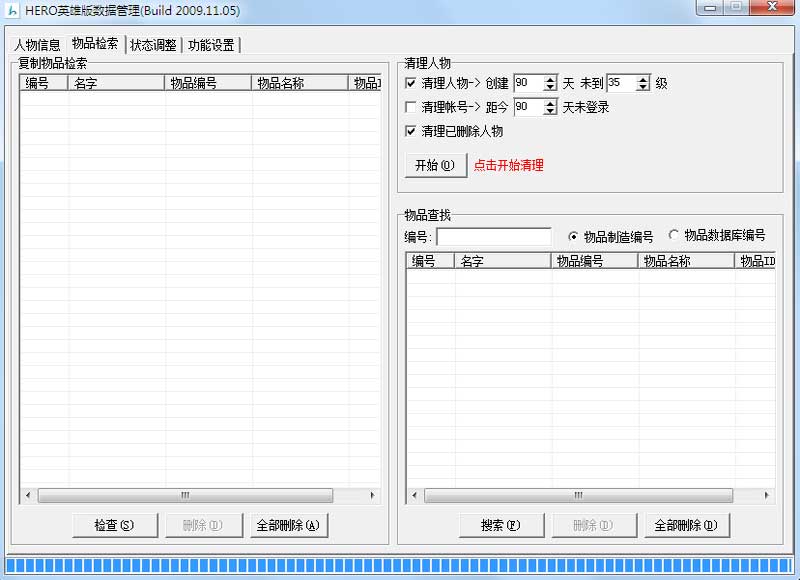Select the 功能设置 tab
This screenshot has width=800, height=580.
click(210, 45)
